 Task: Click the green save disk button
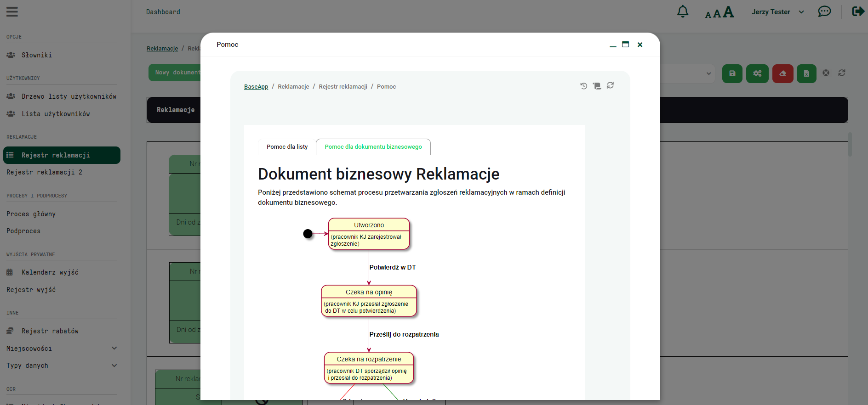[732, 73]
